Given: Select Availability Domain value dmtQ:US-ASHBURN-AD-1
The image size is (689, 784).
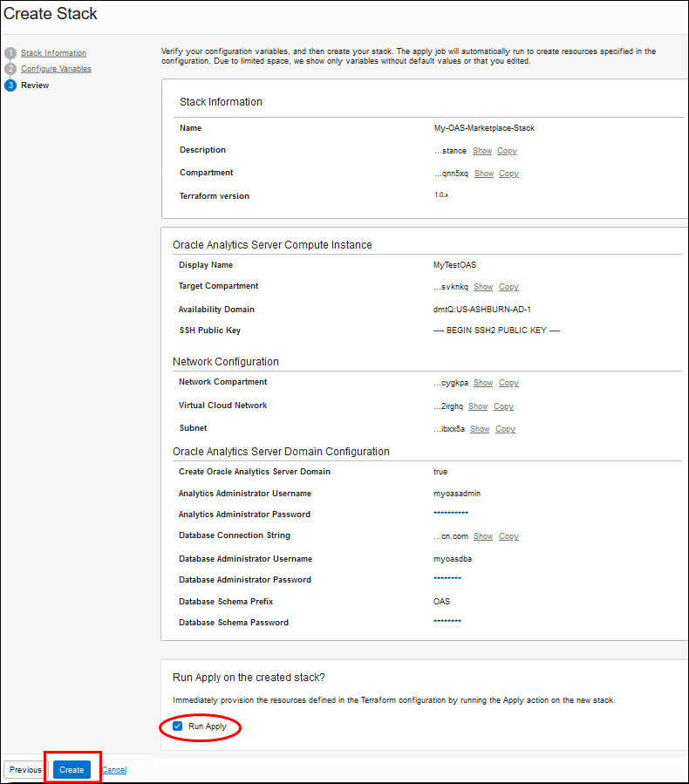Looking at the screenshot, I should pos(482,310).
